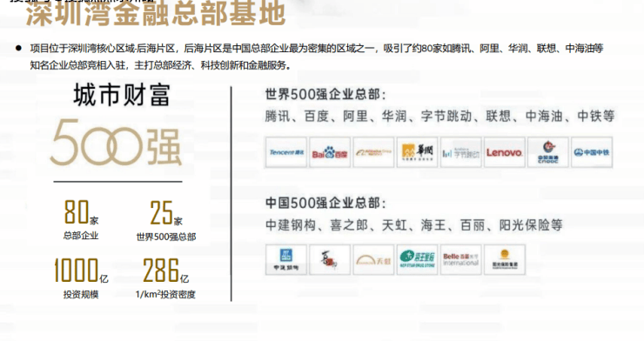Click the China Resources 华润 logo
This screenshot has width=644, height=341.
(x=417, y=152)
